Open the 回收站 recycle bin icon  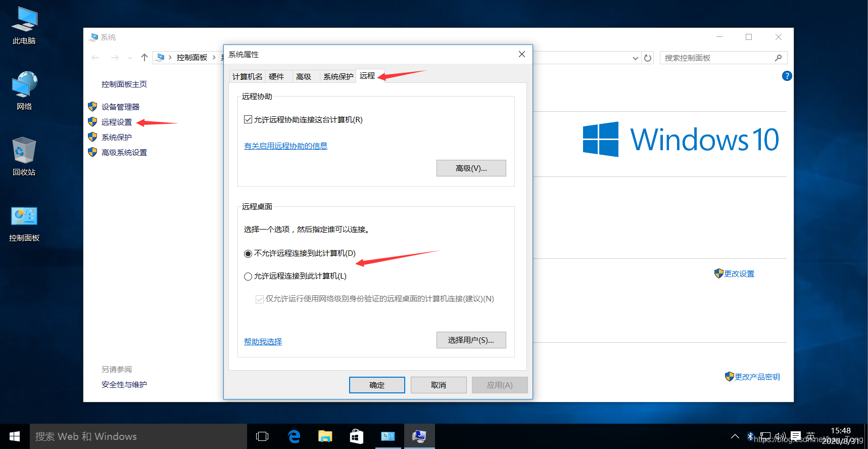(24, 157)
